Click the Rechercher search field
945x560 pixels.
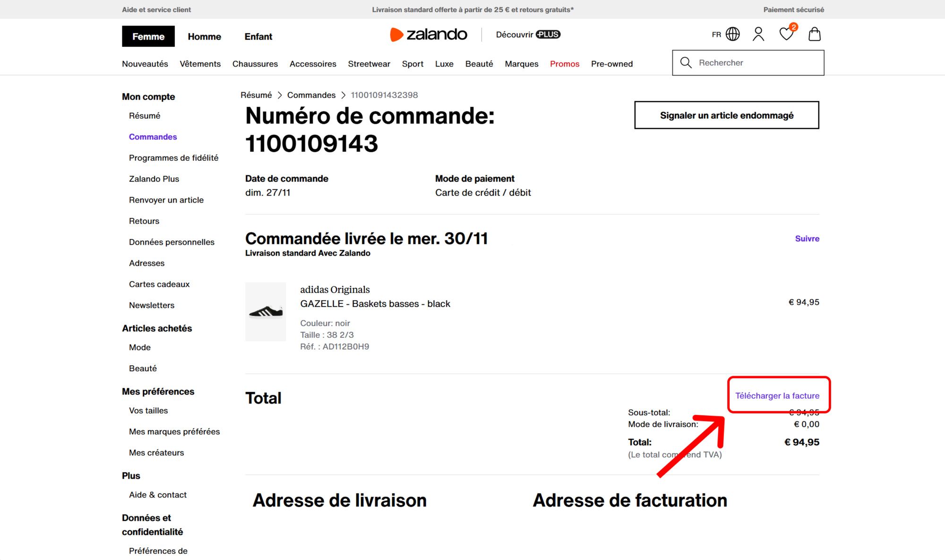pyautogui.click(x=748, y=62)
